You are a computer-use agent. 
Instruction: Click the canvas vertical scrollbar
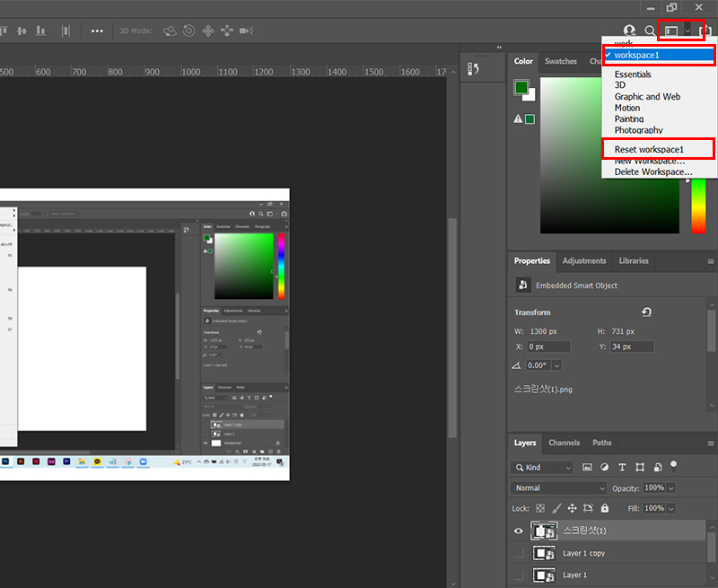click(x=452, y=328)
